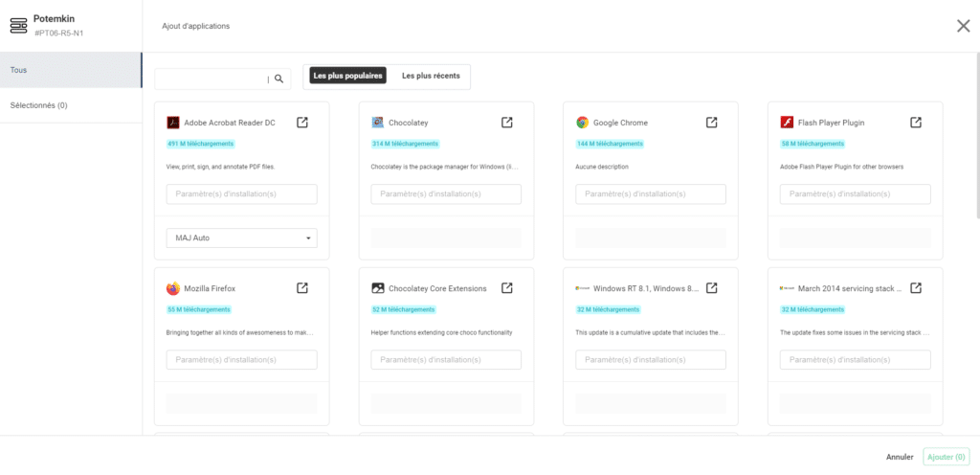Focus Flash Player Plugin install parameters field

click(855, 193)
